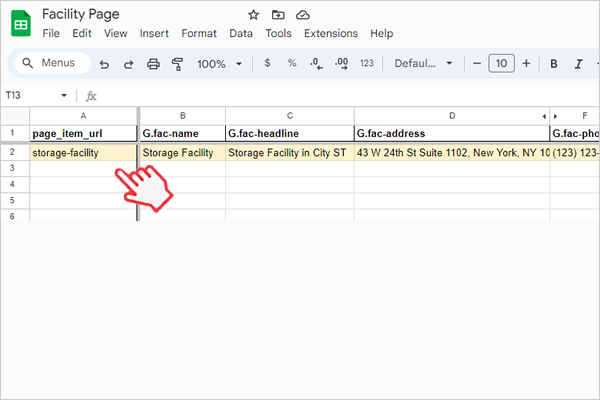Click the Redo arrow

[x=128, y=64]
